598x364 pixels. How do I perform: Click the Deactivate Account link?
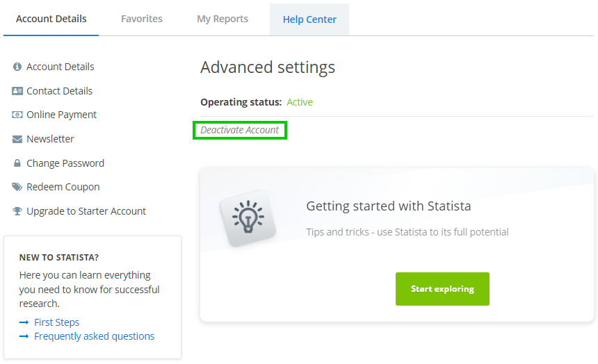240,130
